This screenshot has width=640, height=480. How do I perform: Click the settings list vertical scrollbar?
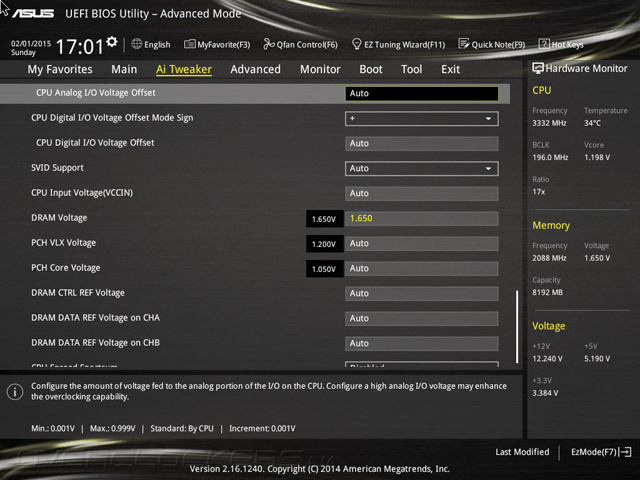(517, 327)
